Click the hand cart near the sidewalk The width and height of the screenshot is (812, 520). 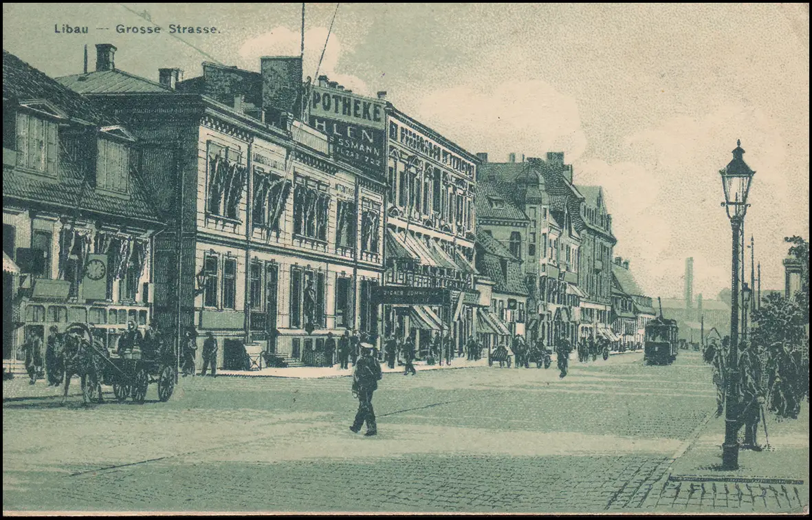click(499, 356)
